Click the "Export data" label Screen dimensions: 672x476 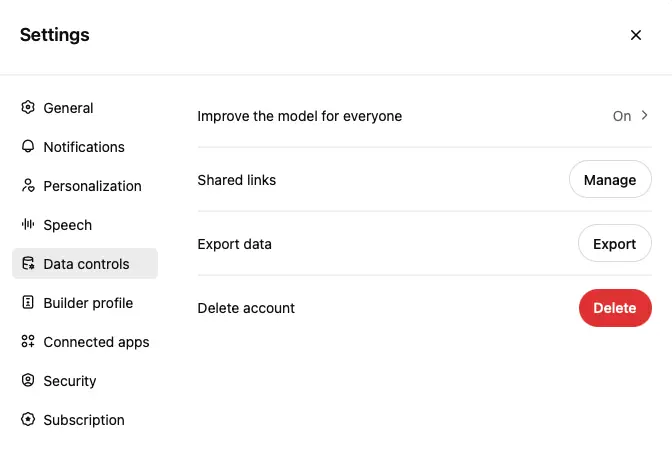coord(235,244)
